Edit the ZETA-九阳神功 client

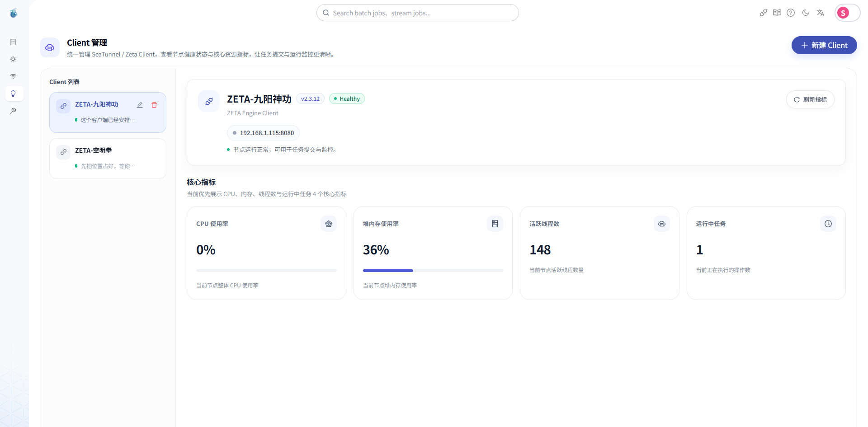[x=140, y=105]
